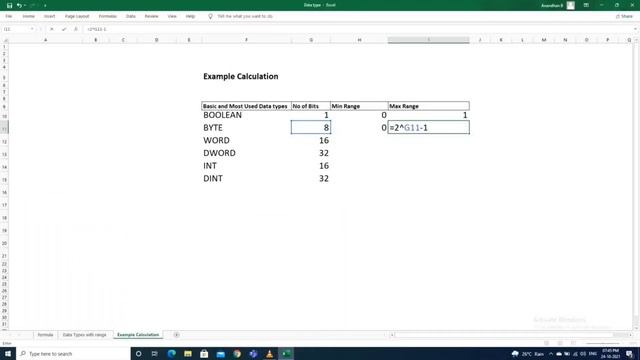The width and height of the screenshot is (640, 360).
Task: Click the Cortana circle taskbar icon
Action: [x=138, y=353]
